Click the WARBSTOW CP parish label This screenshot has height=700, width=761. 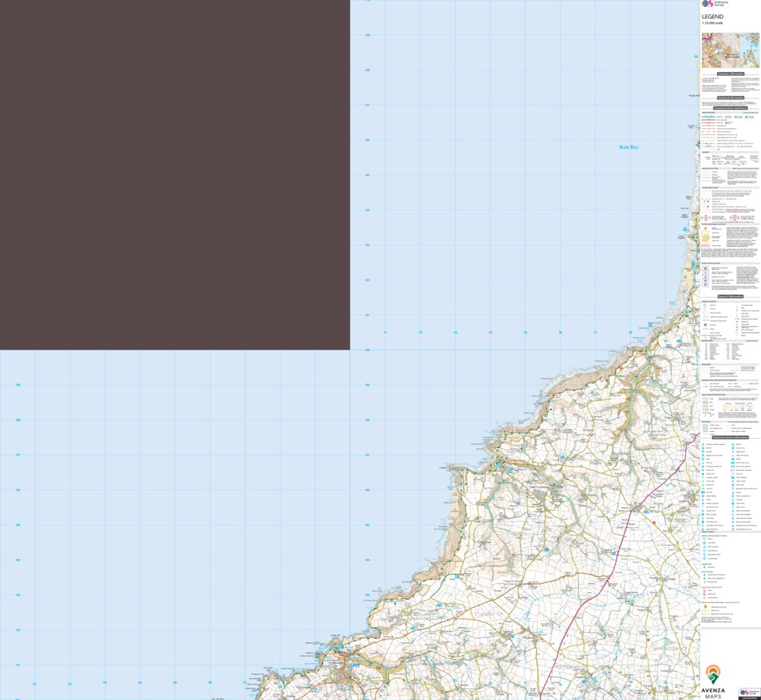coord(671,648)
